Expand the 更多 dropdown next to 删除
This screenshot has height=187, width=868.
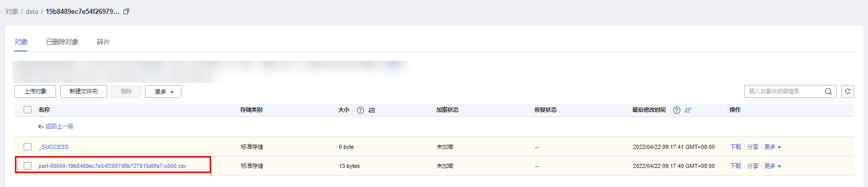163,91
